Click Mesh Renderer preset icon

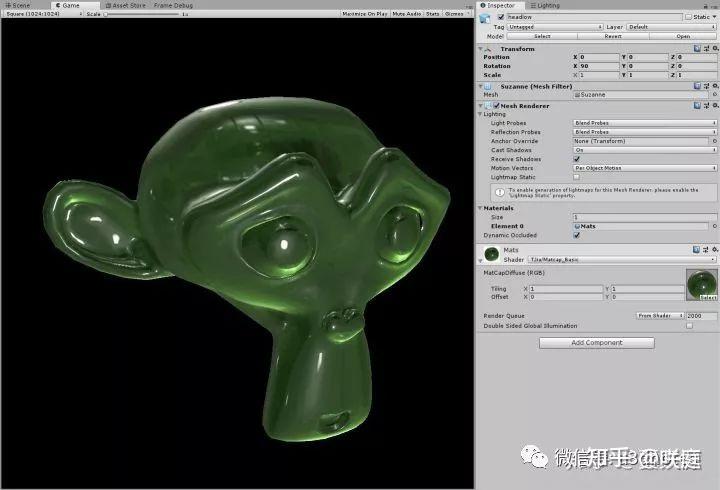pos(706,106)
